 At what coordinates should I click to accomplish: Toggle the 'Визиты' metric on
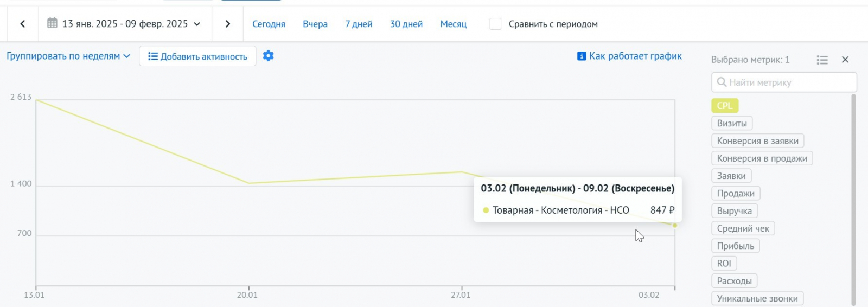732,123
